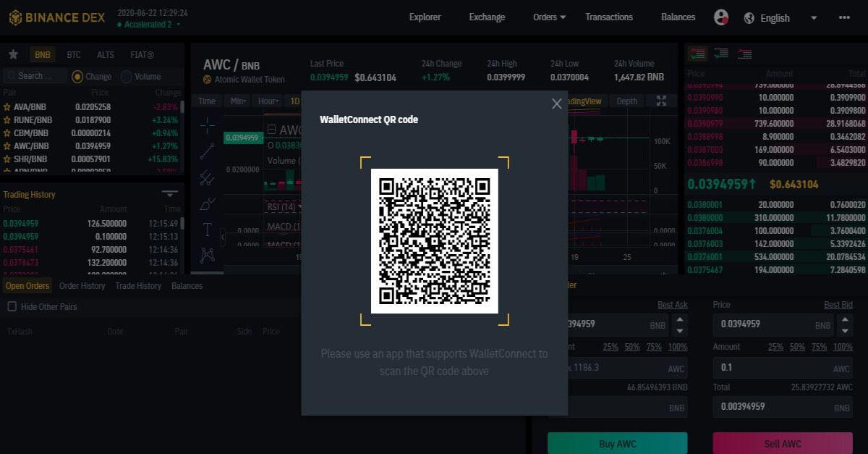
Task: Select the 1D chart interval
Action: click(x=294, y=101)
